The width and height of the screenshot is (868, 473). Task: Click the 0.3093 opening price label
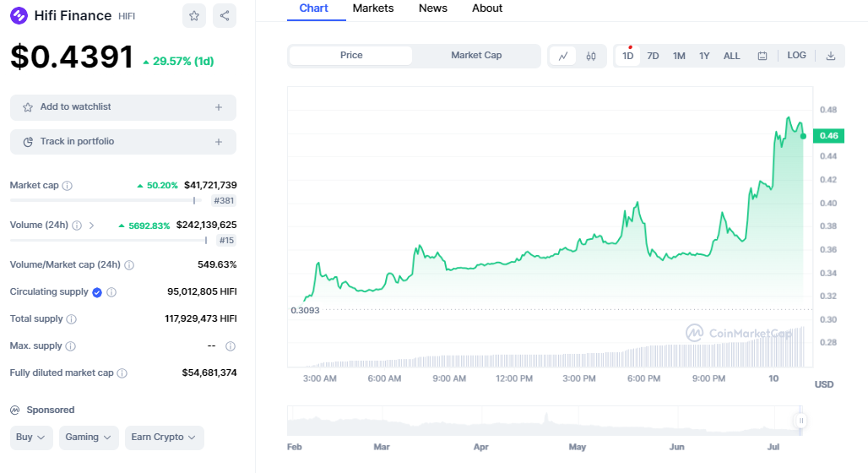pyautogui.click(x=305, y=311)
